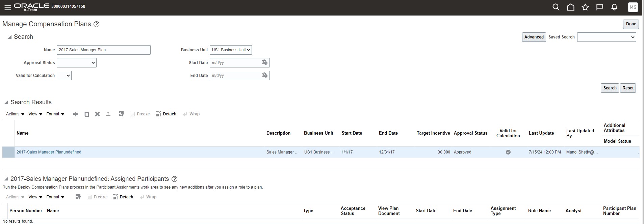Open Format menu in Assigned Participants
The width and height of the screenshot is (644, 224).
click(x=55, y=197)
